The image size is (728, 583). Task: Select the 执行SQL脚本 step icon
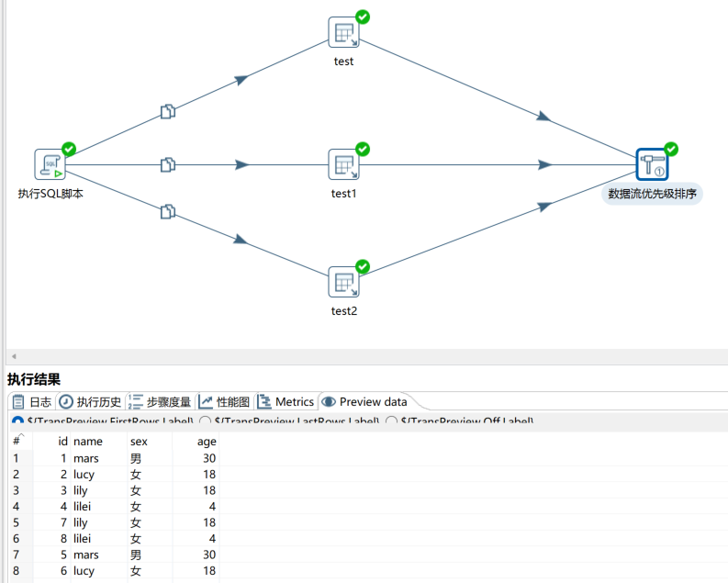[50, 164]
